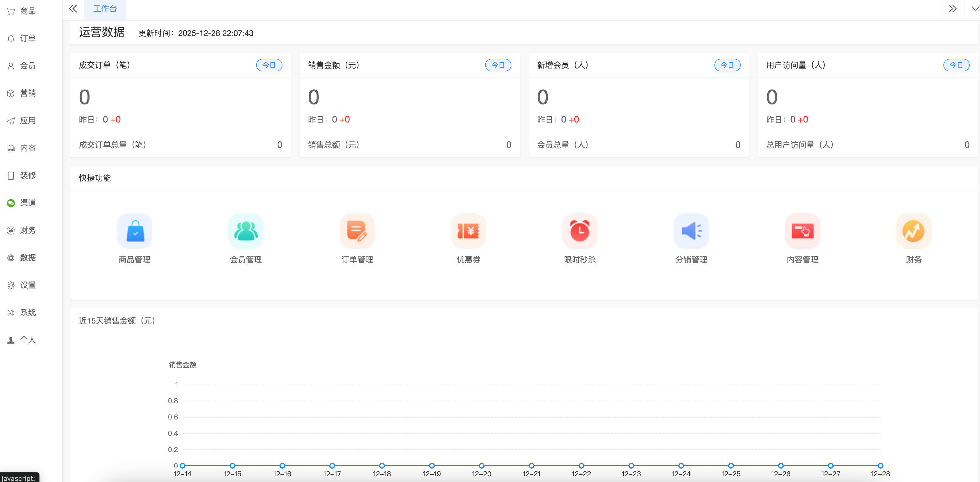Collapse the sidebar with the double-left chevron
The image size is (980, 482).
[73, 8]
